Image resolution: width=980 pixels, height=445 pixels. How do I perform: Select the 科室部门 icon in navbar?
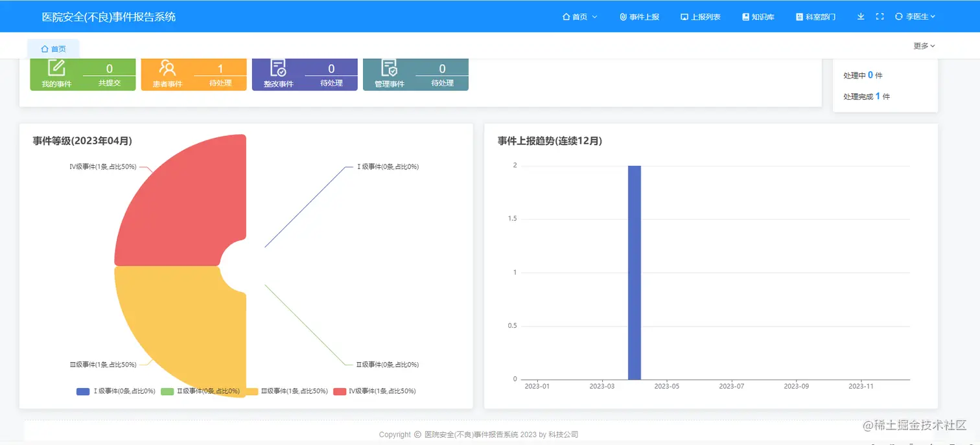click(799, 16)
